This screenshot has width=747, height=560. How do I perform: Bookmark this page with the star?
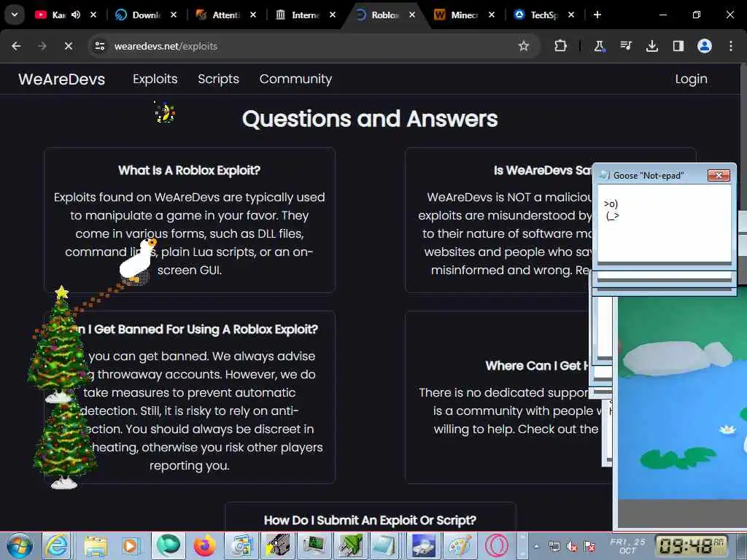524,46
